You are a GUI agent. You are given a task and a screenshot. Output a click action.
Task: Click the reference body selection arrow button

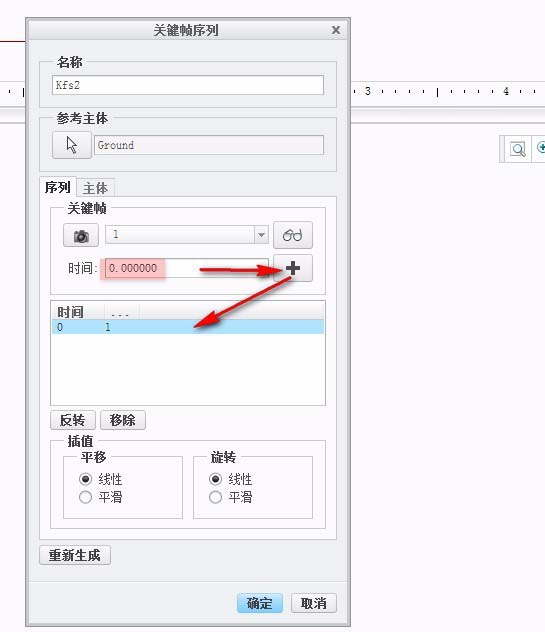pyautogui.click(x=72, y=145)
